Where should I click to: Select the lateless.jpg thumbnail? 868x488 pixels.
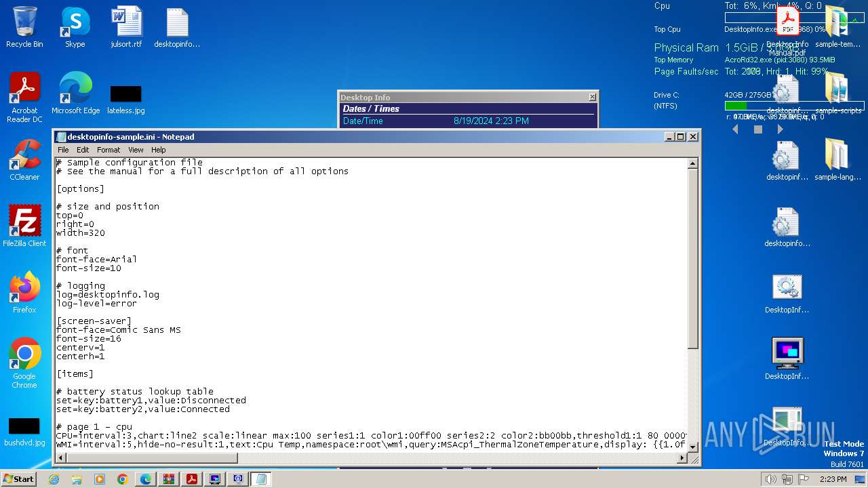point(126,99)
